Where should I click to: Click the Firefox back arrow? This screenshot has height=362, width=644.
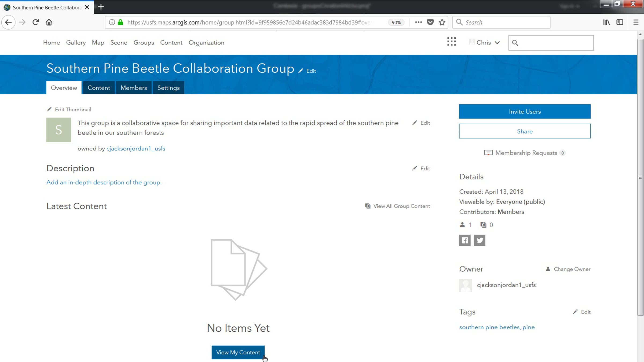pyautogui.click(x=8, y=22)
